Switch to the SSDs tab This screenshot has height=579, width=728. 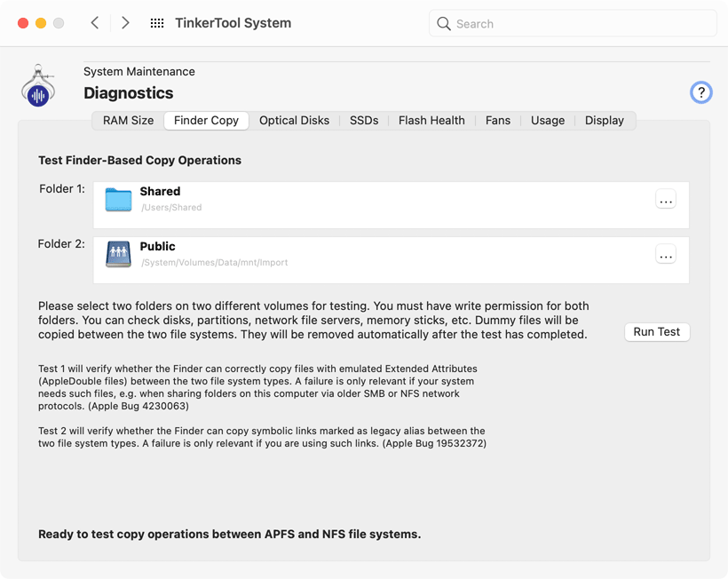click(364, 121)
